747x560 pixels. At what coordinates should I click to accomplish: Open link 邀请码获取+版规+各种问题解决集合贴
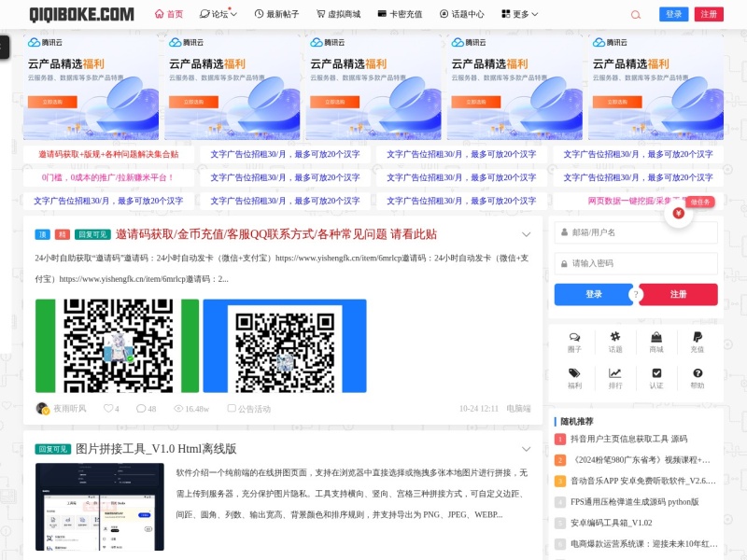(108, 154)
